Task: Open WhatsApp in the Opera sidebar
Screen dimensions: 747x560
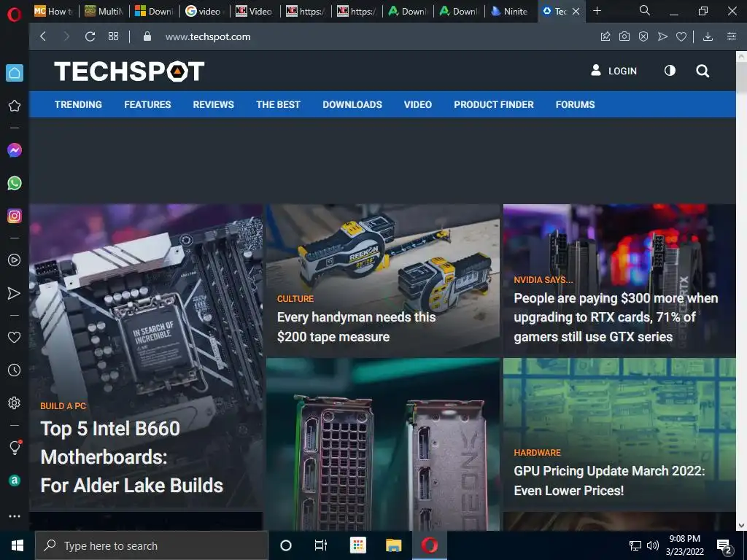Action: click(15, 183)
